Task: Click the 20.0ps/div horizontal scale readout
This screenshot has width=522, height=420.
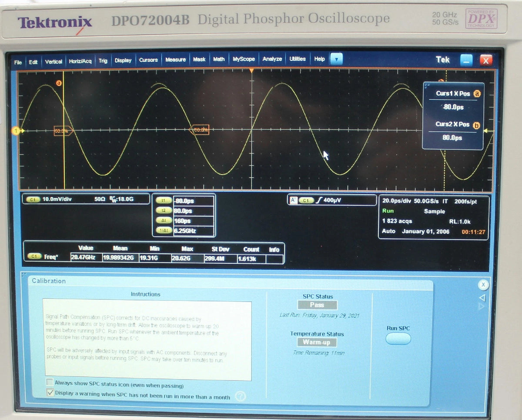Action: (396, 201)
